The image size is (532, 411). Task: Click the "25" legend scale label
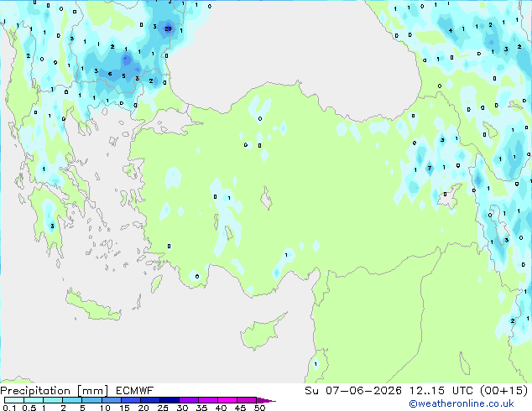tap(163, 408)
